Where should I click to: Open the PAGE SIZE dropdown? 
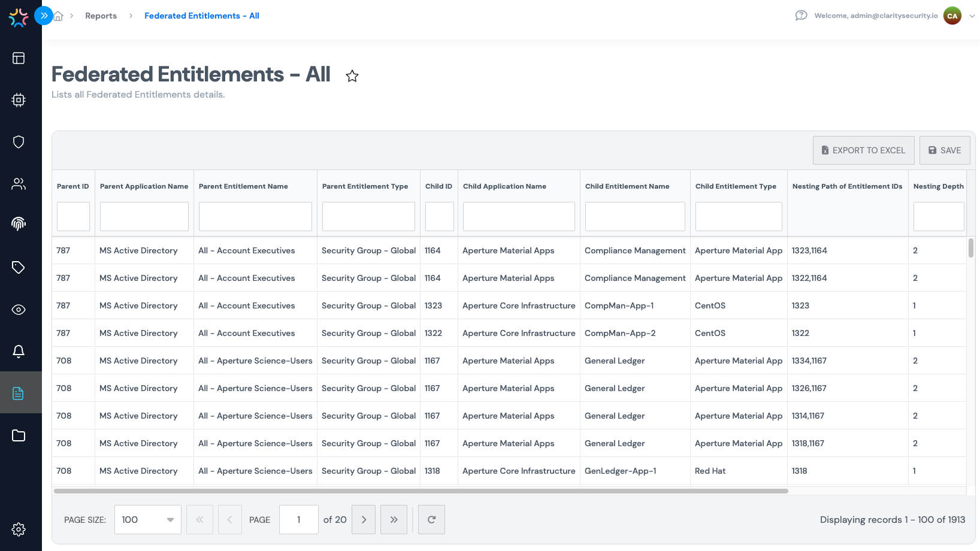[x=147, y=520]
